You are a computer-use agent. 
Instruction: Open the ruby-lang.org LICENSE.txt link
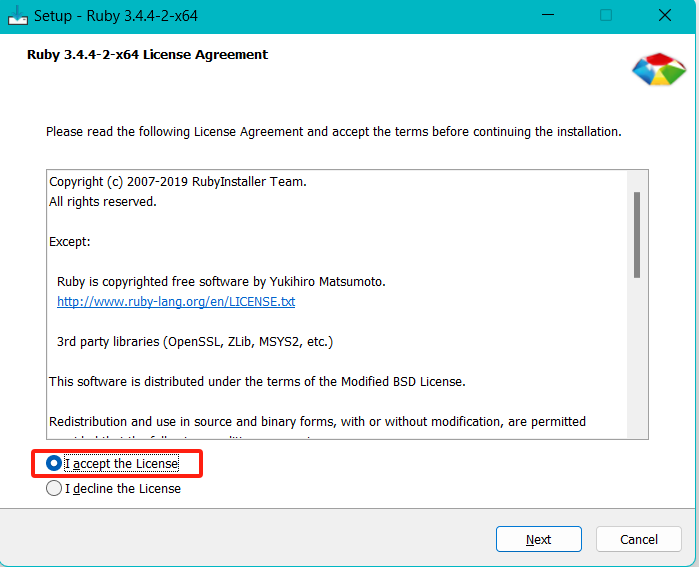(x=176, y=302)
